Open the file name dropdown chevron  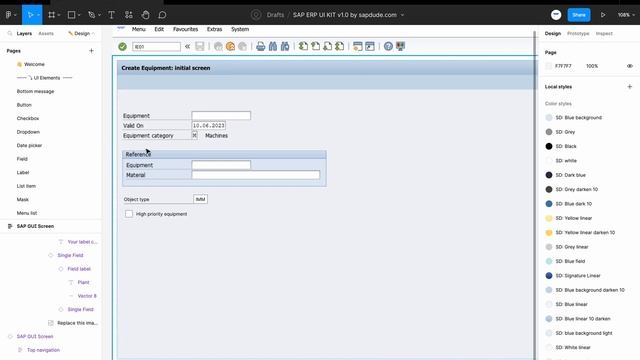pyautogui.click(x=402, y=15)
